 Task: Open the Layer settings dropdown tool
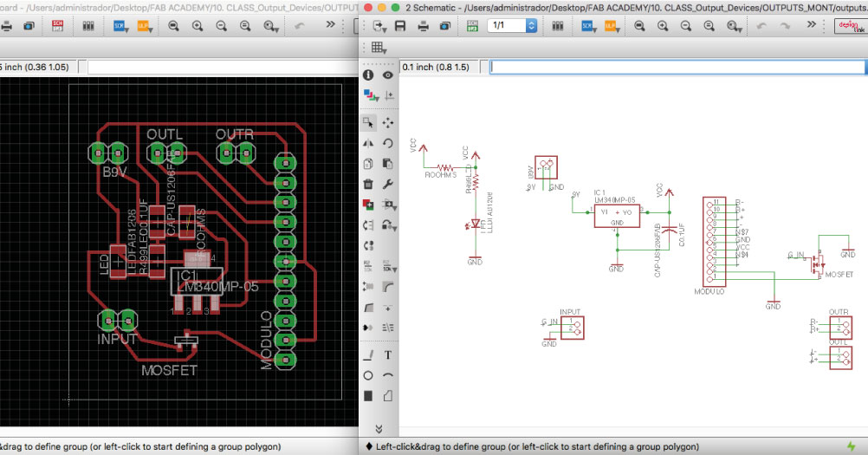click(371, 95)
